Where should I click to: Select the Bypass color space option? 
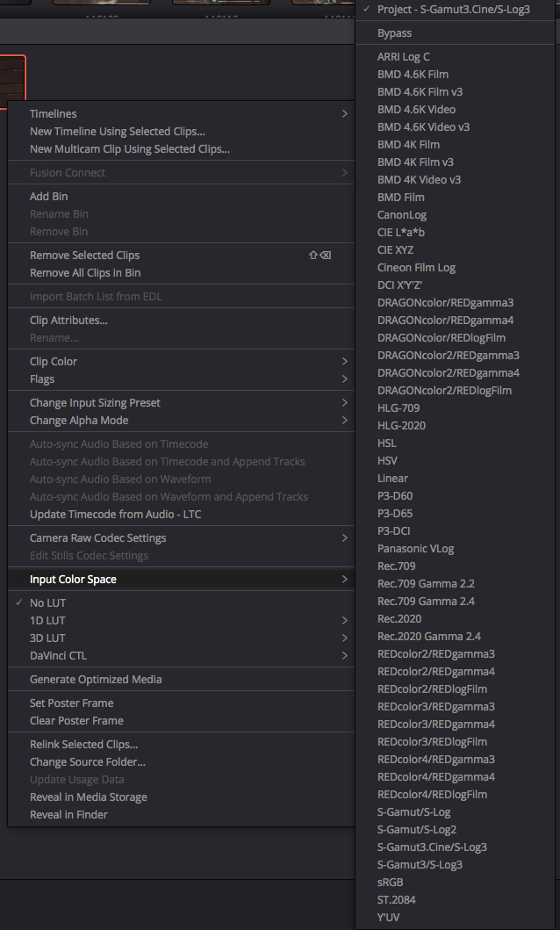click(x=394, y=33)
